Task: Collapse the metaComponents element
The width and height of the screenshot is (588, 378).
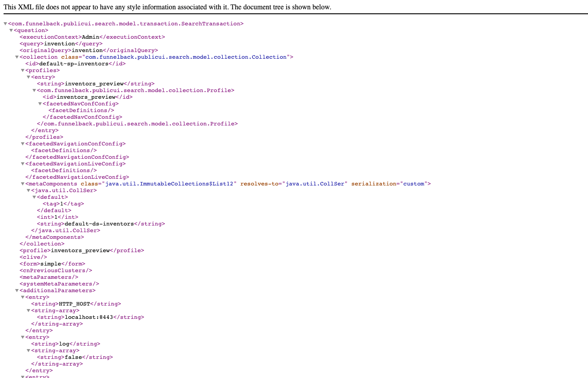Action: point(23,183)
